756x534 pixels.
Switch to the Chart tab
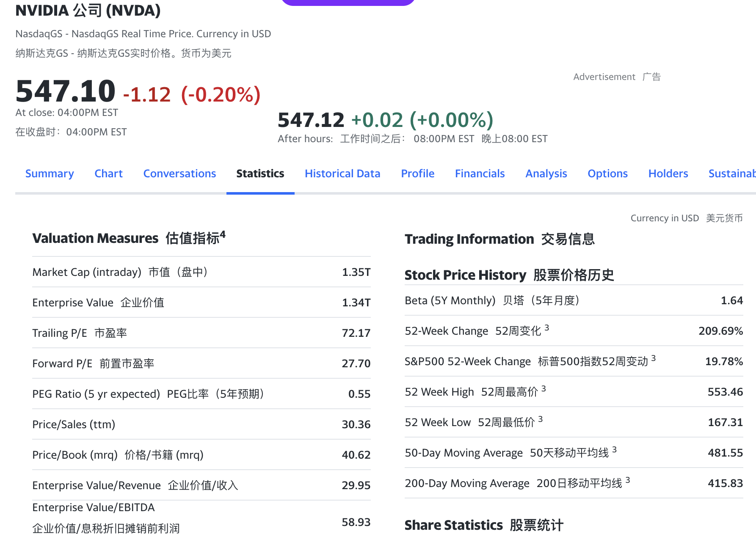click(x=108, y=173)
